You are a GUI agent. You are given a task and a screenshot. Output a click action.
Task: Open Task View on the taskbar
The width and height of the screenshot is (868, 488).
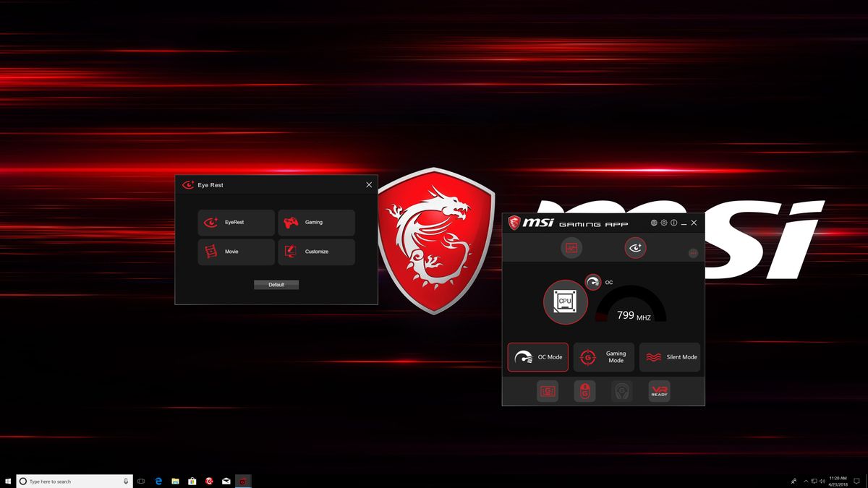pyautogui.click(x=141, y=481)
